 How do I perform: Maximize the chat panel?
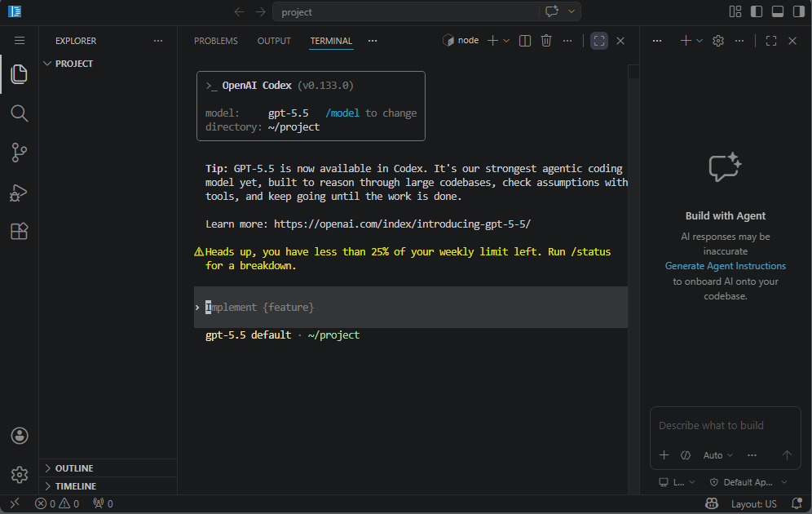771,41
